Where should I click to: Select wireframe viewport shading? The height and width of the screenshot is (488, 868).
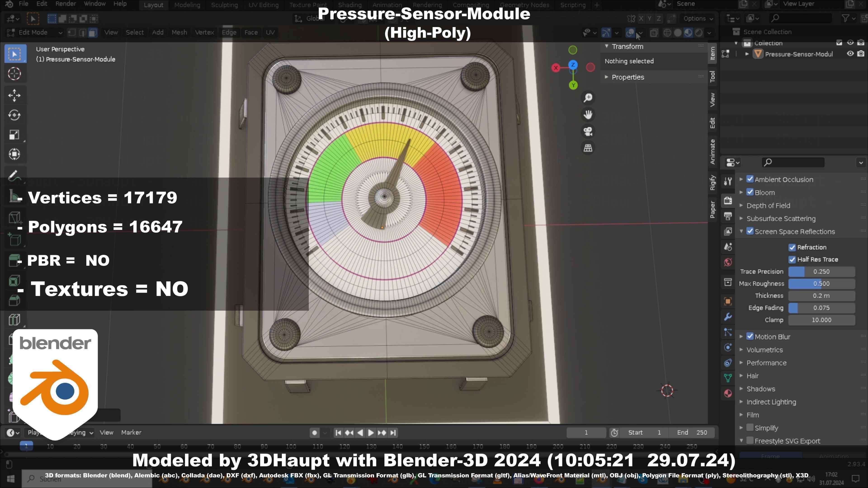pyautogui.click(x=667, y=33)
